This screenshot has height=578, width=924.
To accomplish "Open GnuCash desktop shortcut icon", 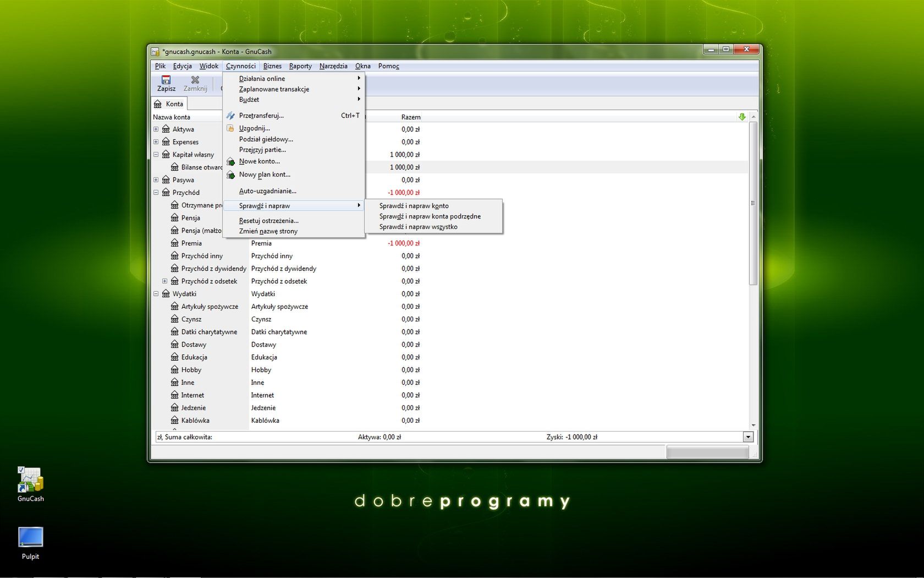I will (x=30, y=479).
